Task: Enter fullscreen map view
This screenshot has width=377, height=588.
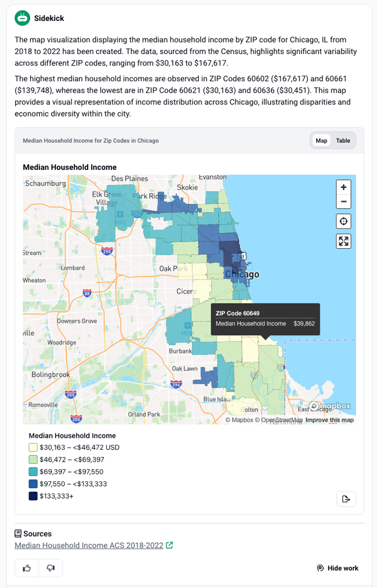Action: [x=344, y=241]
